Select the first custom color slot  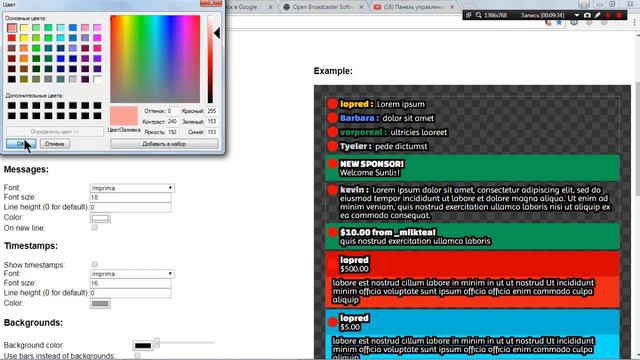click(x=12, y=105)
